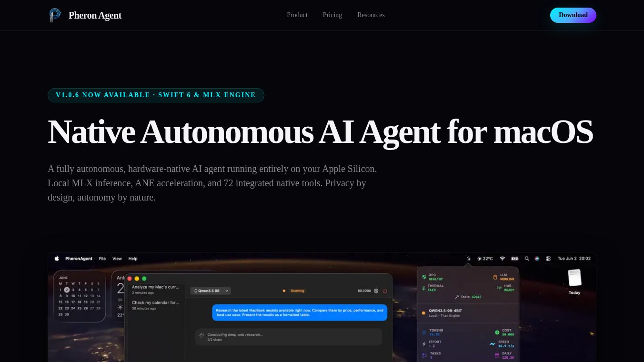
Task: Click the orange dot beside QWEN3.5-9B-4BIT
Action: (423, 313)
